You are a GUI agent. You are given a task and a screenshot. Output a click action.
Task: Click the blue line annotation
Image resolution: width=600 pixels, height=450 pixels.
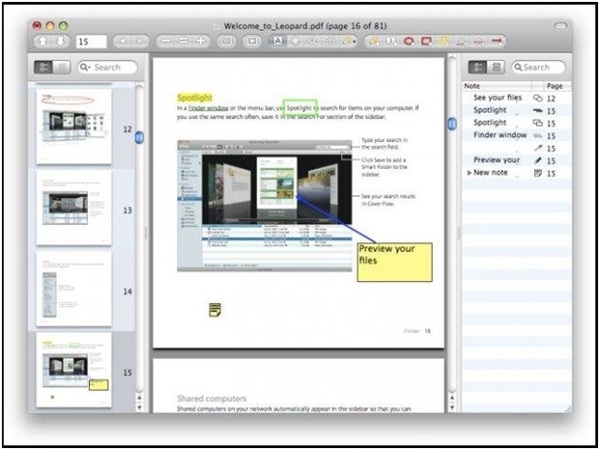(336, 219)
